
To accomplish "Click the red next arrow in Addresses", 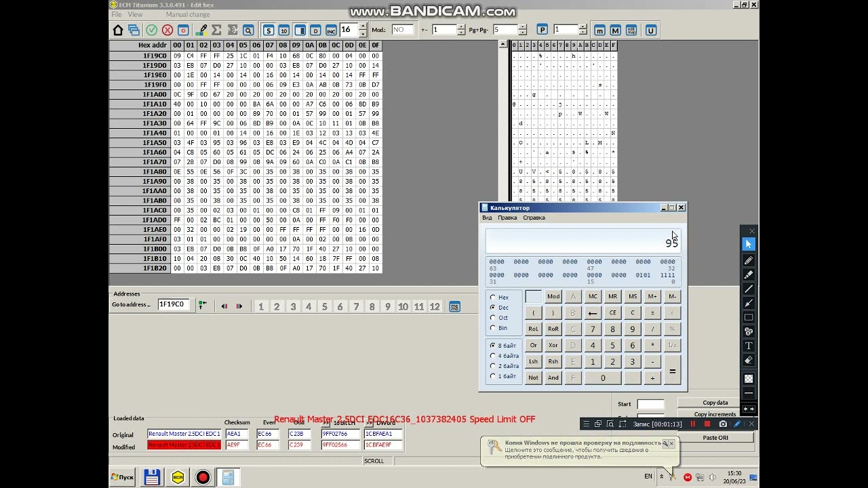I will (x=239, y=306).
